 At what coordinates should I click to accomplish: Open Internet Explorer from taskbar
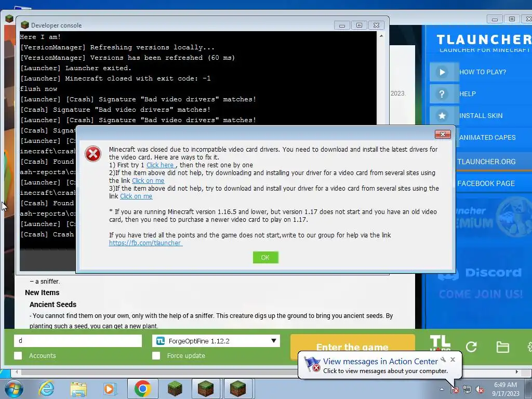pyautogui.click(x=46, y=389)
